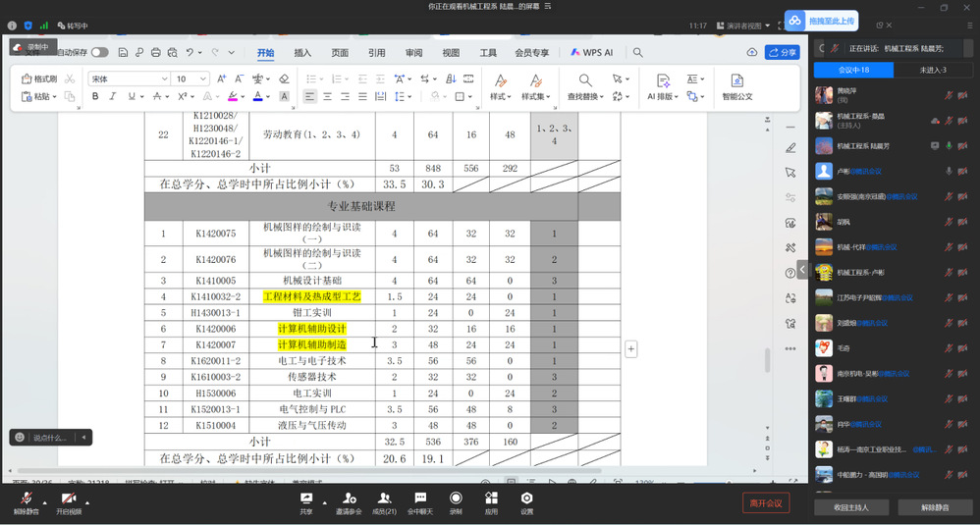Click the Leave Meeting (离开会议) button
Viewport: 980px width, 525px height.
click(766, 503)
